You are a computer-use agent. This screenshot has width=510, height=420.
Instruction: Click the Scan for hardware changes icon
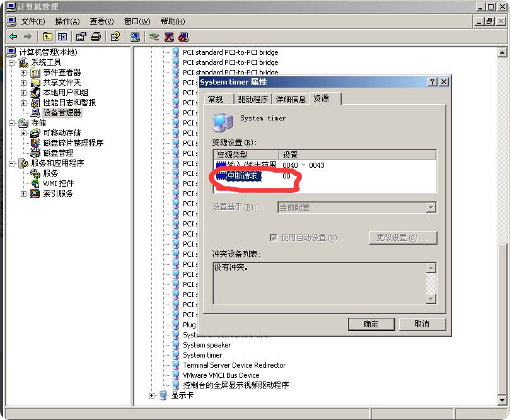point(135,37)
